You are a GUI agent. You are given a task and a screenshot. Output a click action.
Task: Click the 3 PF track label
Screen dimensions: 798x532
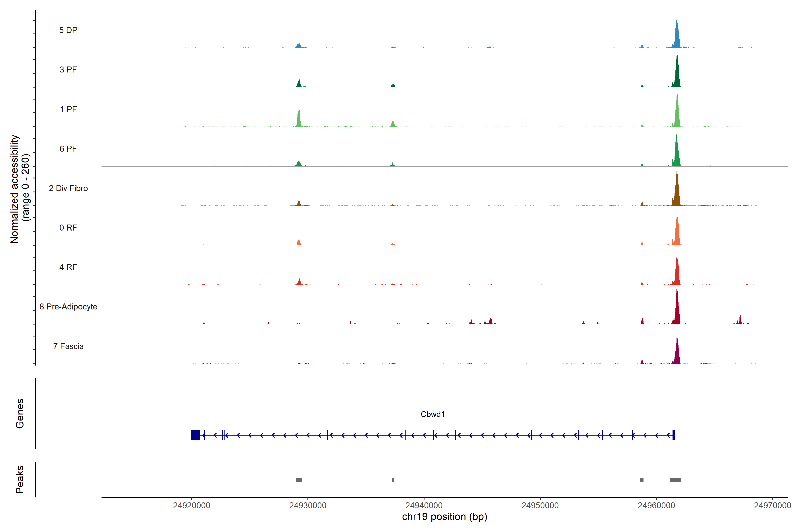68,70
